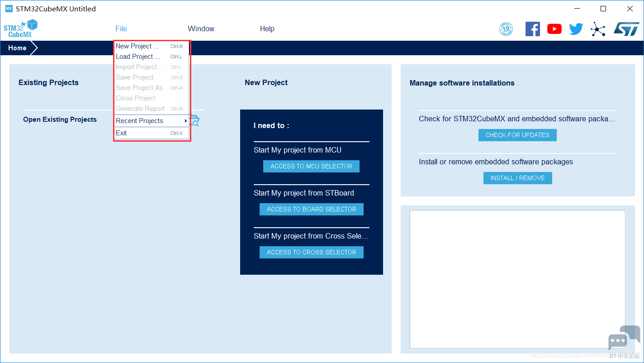Click the 'Manage software installations' heading
Image resolution: width=644 pixels, height=363 pixels.
point(462,83)
